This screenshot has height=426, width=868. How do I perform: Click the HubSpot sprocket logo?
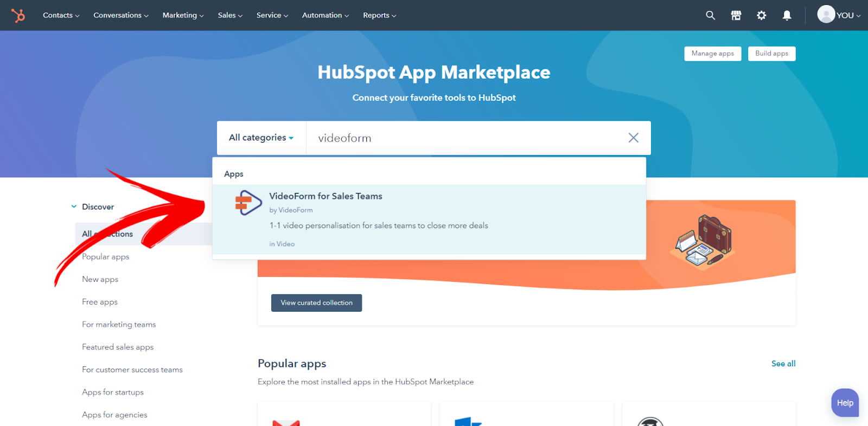(18, 15)
